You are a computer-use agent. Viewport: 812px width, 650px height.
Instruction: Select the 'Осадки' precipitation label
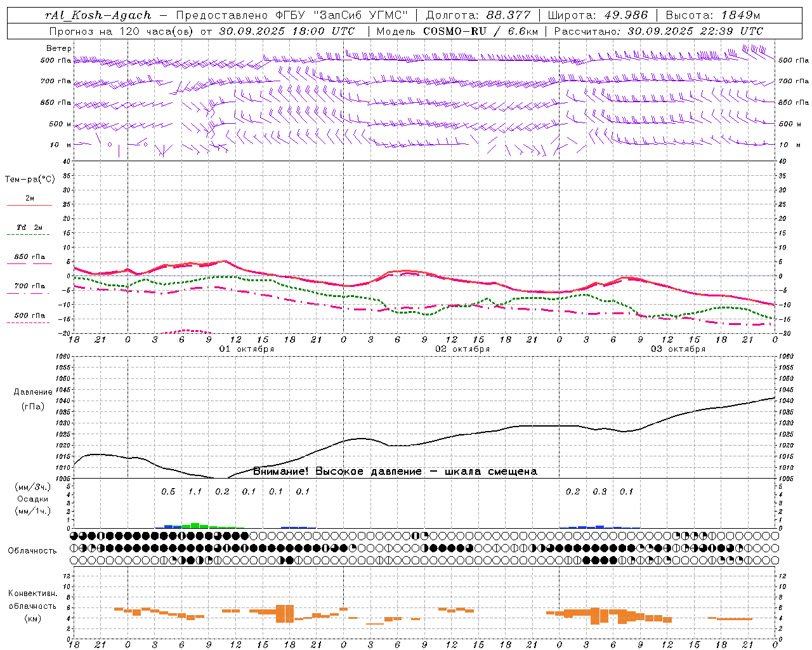pyautogui.click(x=32, y=499)
